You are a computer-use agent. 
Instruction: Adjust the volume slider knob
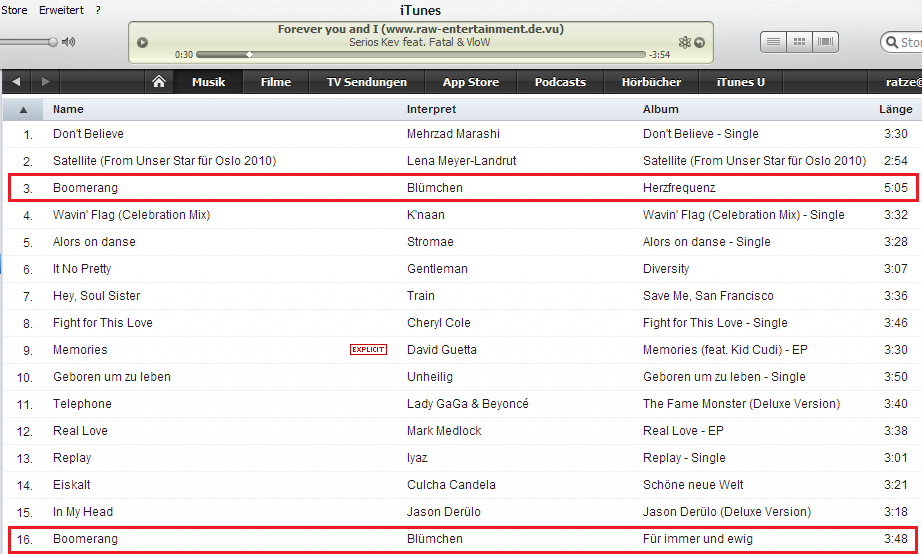(52, 42)
